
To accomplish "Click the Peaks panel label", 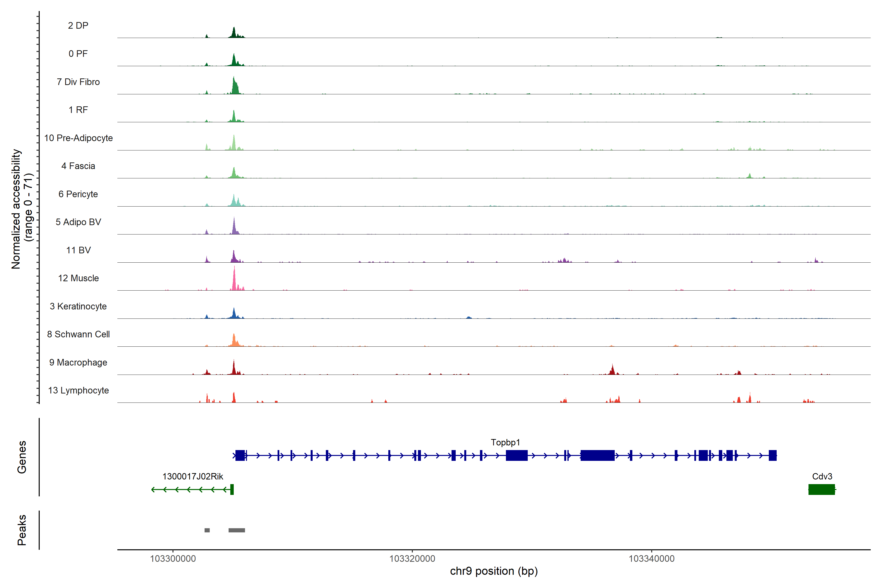I will (22, 529).
